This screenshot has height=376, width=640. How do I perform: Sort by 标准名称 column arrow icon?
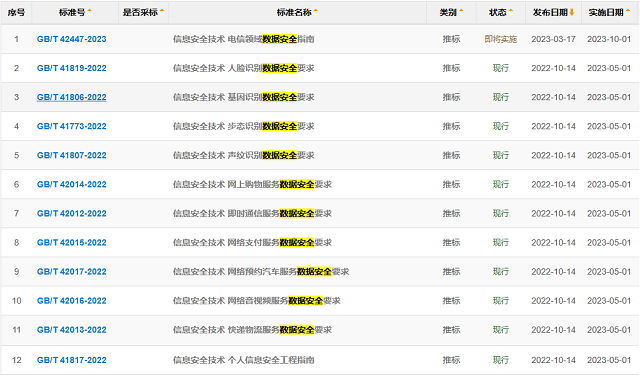point(316,11)
